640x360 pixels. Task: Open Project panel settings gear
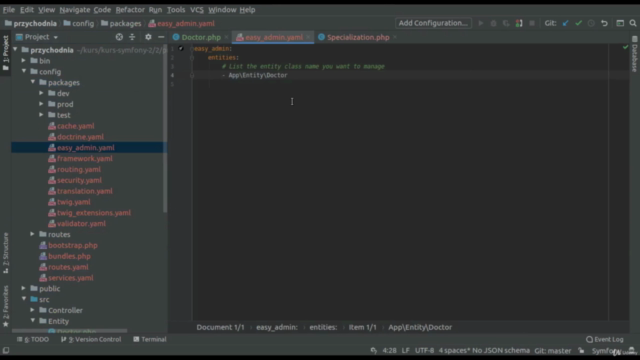[x=148, y=37]
